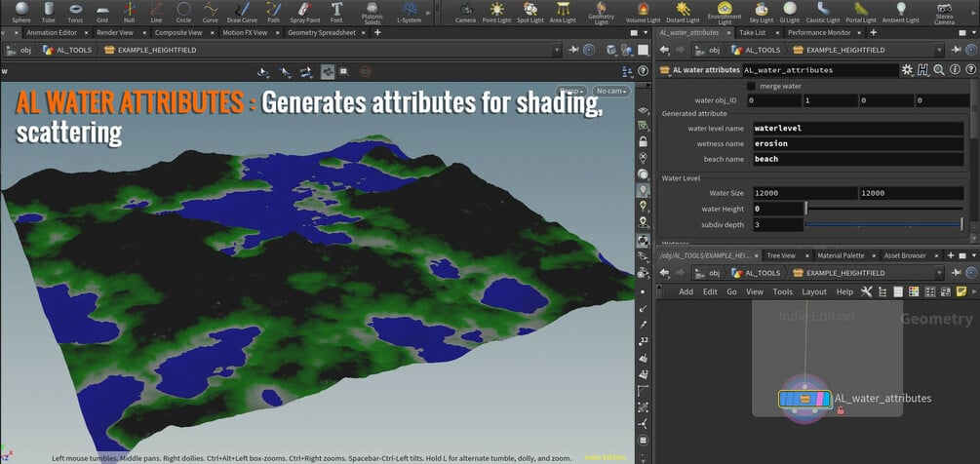
Task: Expand the EXAMPLE_HEIGHTFIELD path dropdown in network pane
Action: tap(939, 273)
